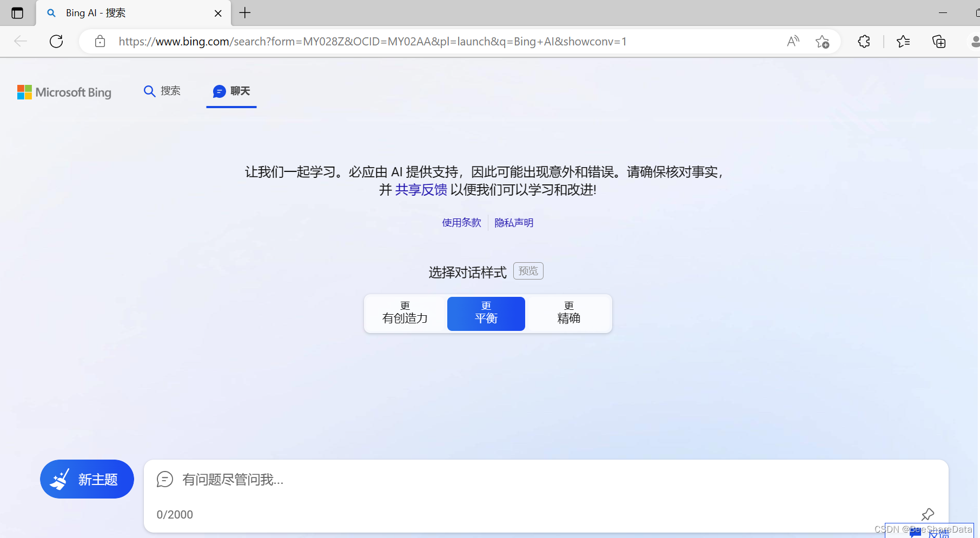This screenshot has width=980, height=538.
Task: Choose 更有创造力 conversation style
Action: click(405, 313)
